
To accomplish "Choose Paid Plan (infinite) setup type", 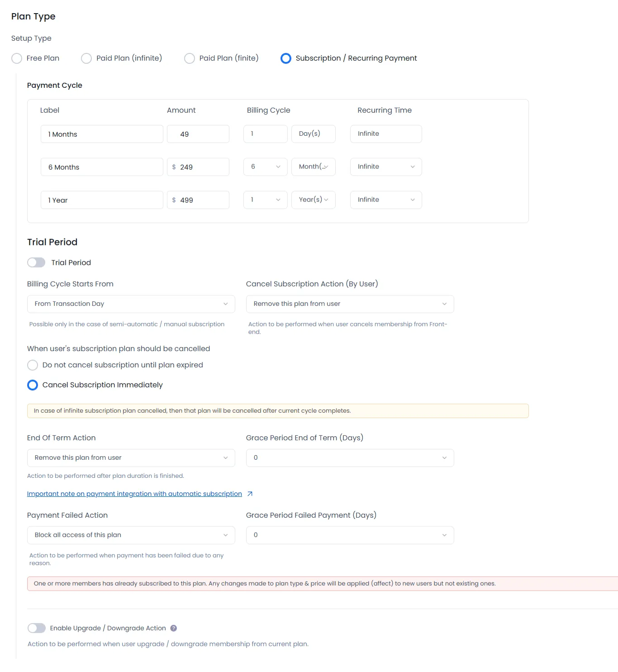I will pos(86,58).
